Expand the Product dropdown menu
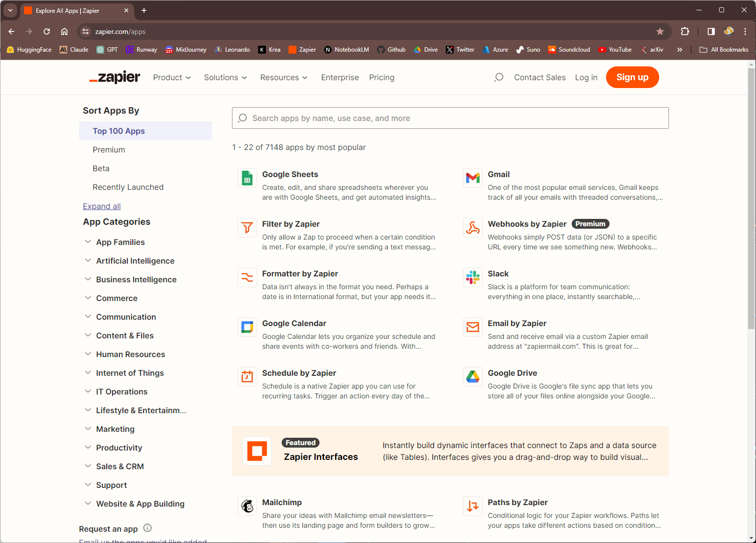The image size is (756, 543). pos(172,77)
